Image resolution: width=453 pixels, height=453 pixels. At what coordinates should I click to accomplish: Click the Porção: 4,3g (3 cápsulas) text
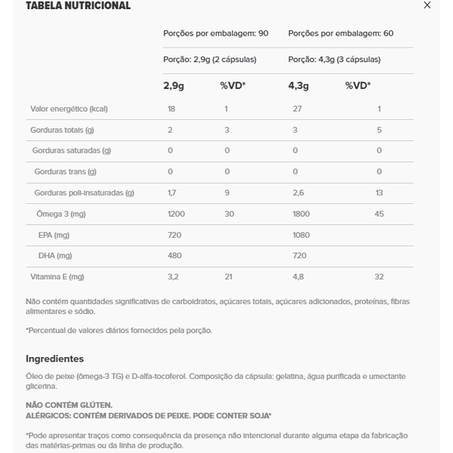coord(334,60)
